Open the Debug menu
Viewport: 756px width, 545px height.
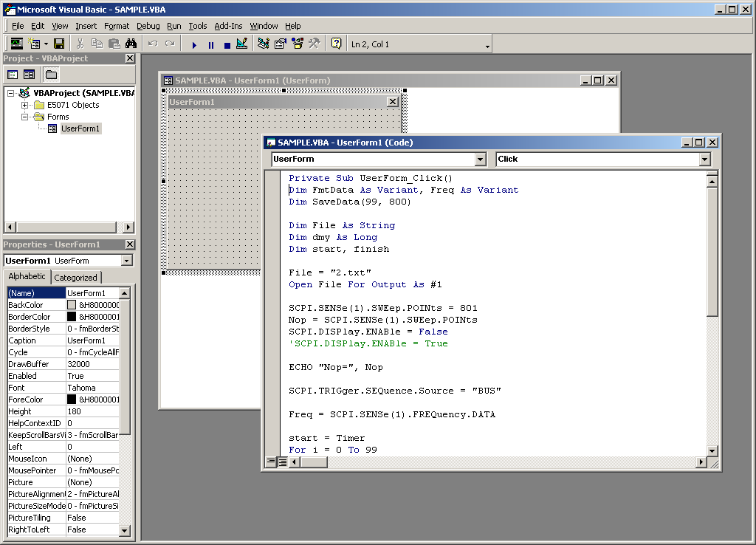pos(148,26)
